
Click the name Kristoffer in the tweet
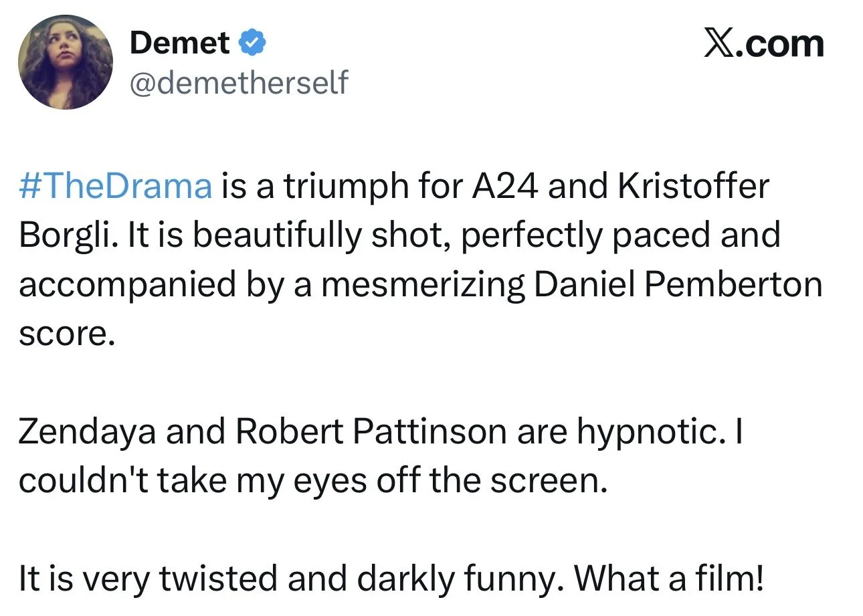click(x=693, y=187)
